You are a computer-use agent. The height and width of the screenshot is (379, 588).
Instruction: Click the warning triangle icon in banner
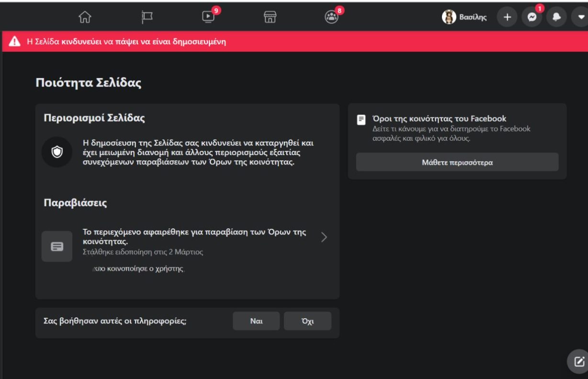(x=15, y=42)
